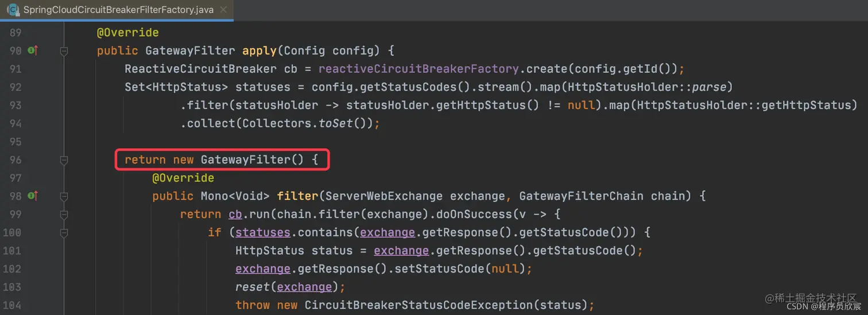Collapse the lambda fold on line 99
Image resolution: width=868 pixels, height=315 pixels.
[64, 215]
